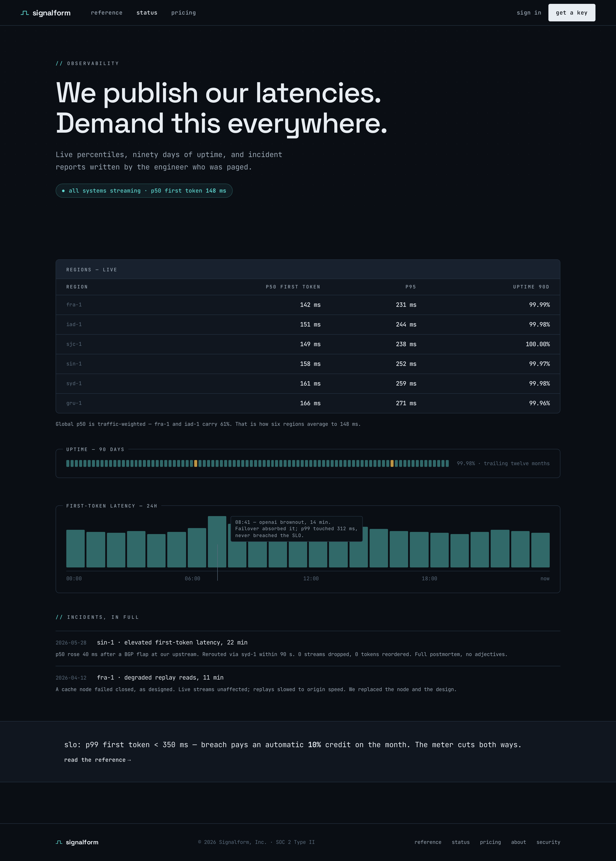Open the reference page from the top nav

click(107, 13)
